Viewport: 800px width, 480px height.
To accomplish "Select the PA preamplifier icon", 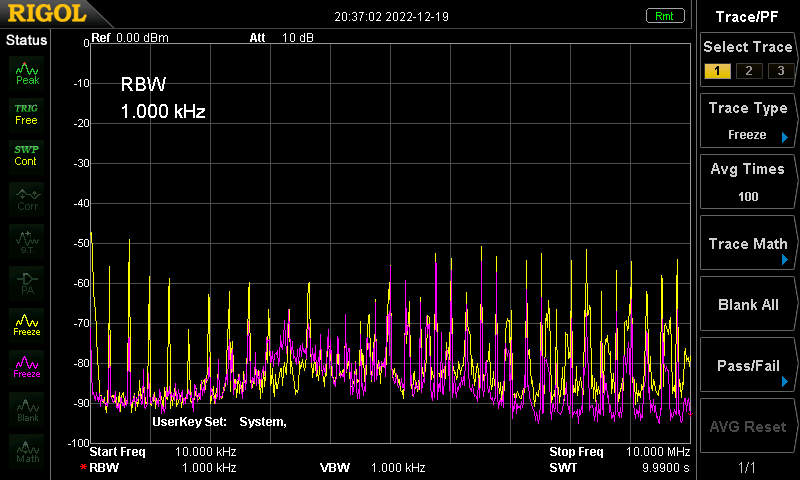I will (x=27, y=283).
